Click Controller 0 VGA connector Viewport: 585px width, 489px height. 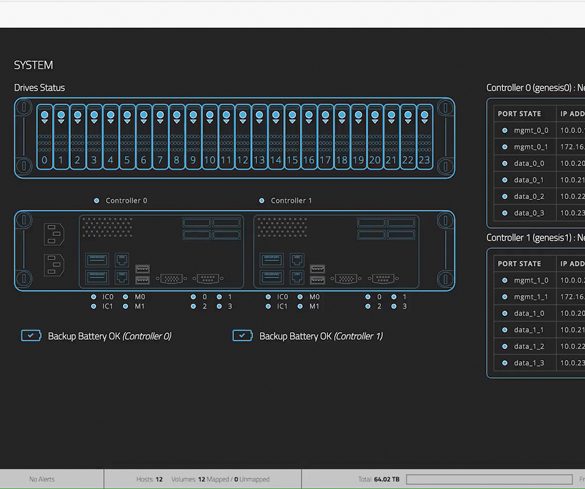point(171,278)
